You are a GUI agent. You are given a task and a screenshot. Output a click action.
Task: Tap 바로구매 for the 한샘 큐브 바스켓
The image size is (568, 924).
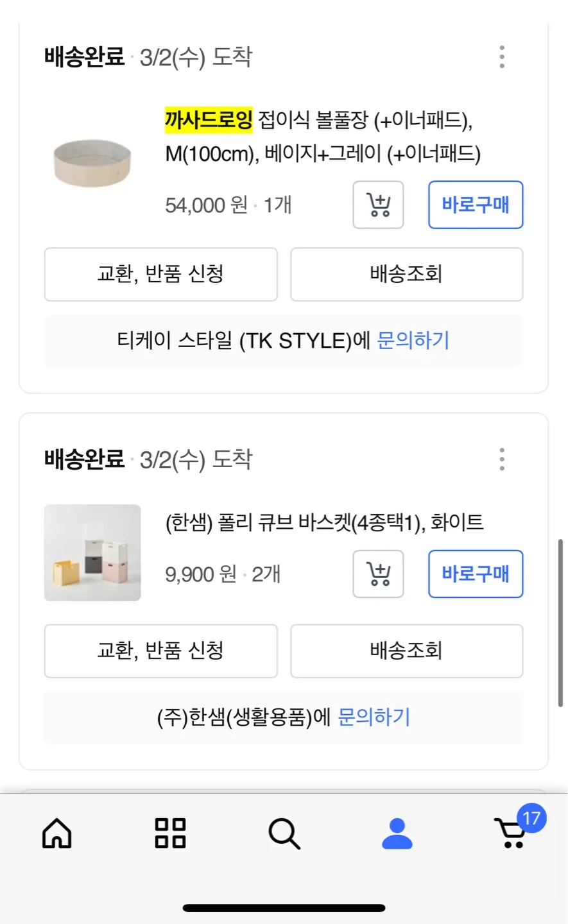(476, 574)
